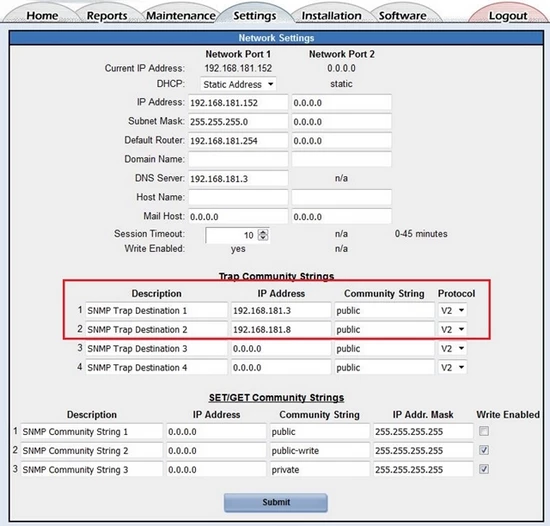Click Network Port 1 IP Address field
The image size is (550, 526).
point(238,103)
